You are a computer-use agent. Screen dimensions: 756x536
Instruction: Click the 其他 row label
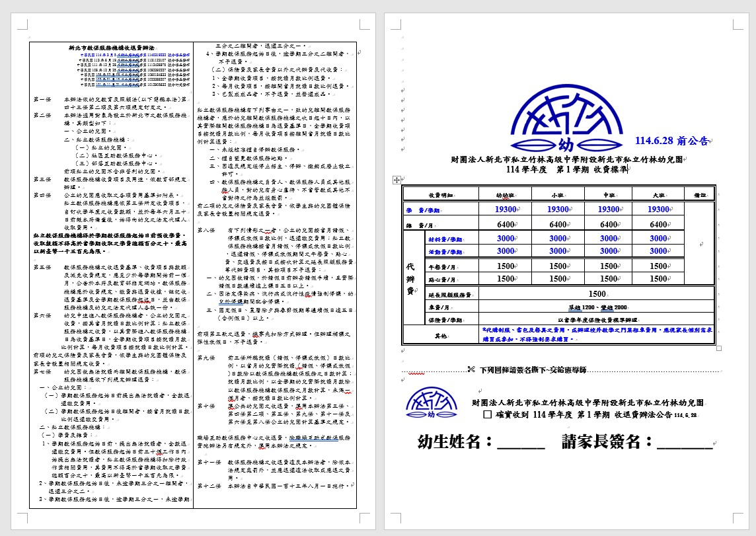pos(441,336)
